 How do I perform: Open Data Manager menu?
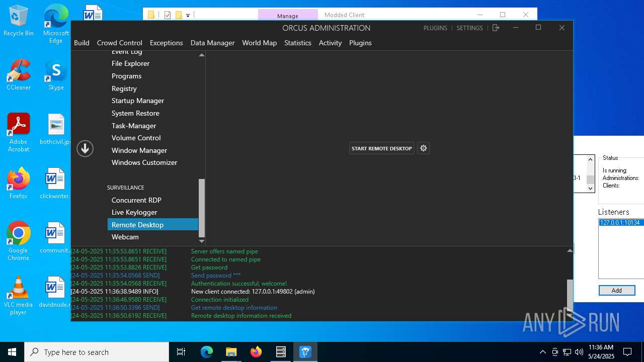212,43
